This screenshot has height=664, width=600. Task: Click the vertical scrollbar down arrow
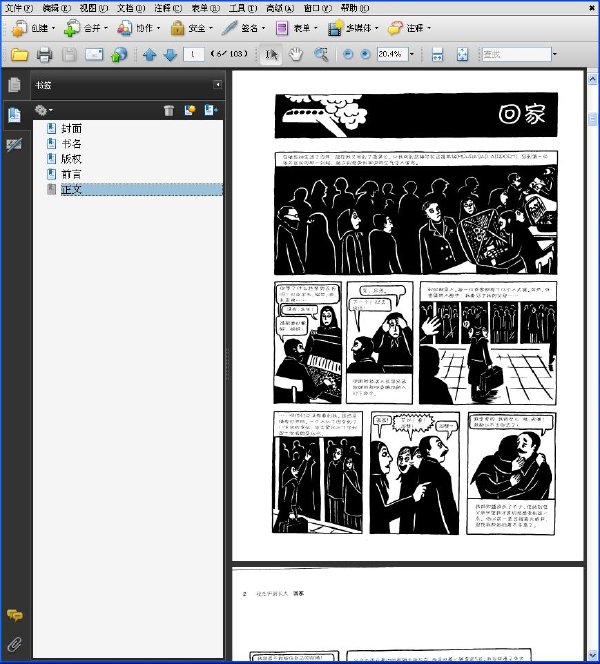592,655
